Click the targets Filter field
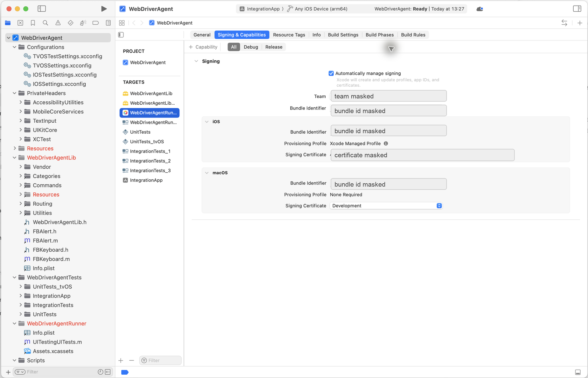This screenshot has height=378, width=588. [161, 360]
